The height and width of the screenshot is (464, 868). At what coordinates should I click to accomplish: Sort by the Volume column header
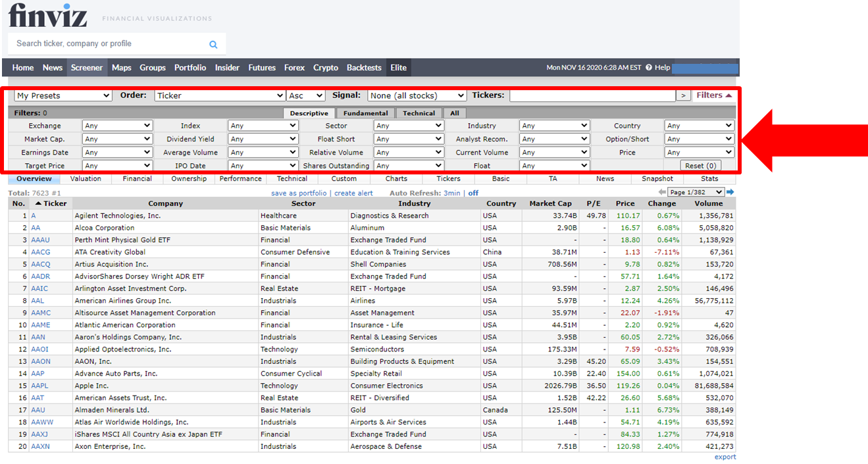(x=708, y=203)
